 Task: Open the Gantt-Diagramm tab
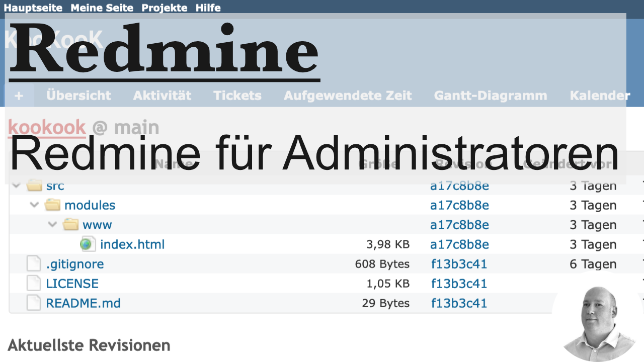coord(490,96)
